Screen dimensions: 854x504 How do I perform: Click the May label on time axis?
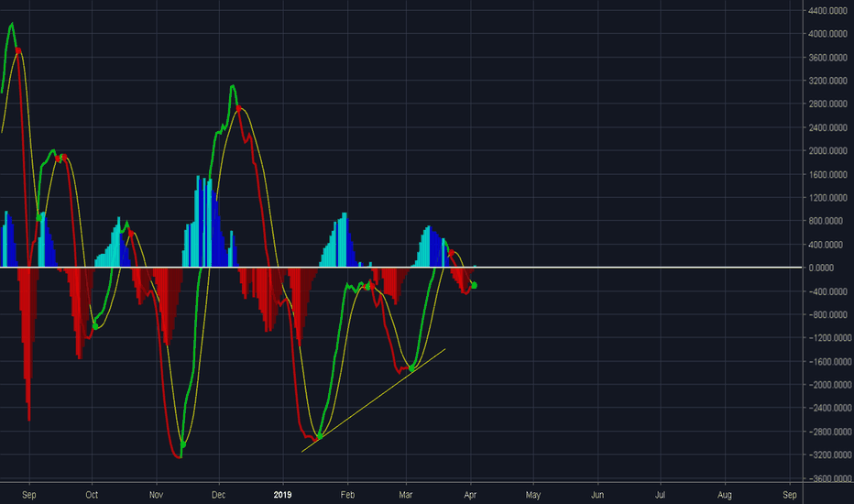532,495
